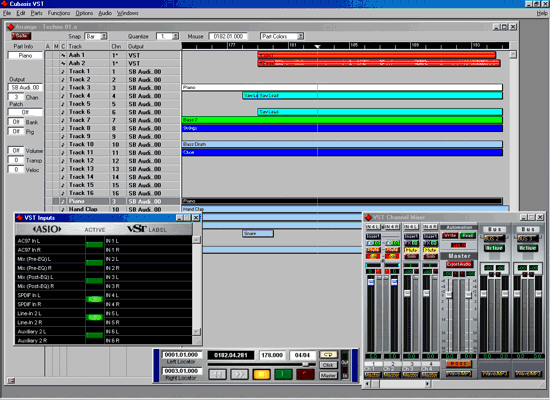Click the yellow Mute button on mixer channel 3

[411, 250]
